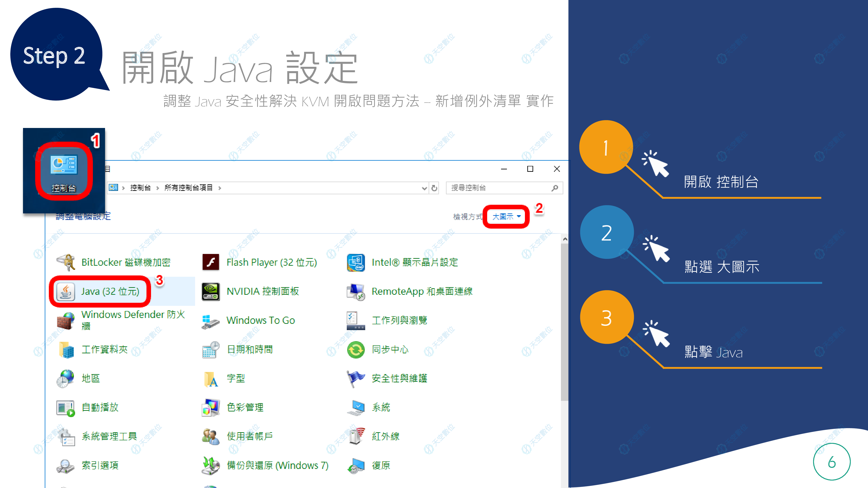Click the search magnifier in 搜尋控制台
The height and width of the screenshot is (488, 868).
coord(555,188)
